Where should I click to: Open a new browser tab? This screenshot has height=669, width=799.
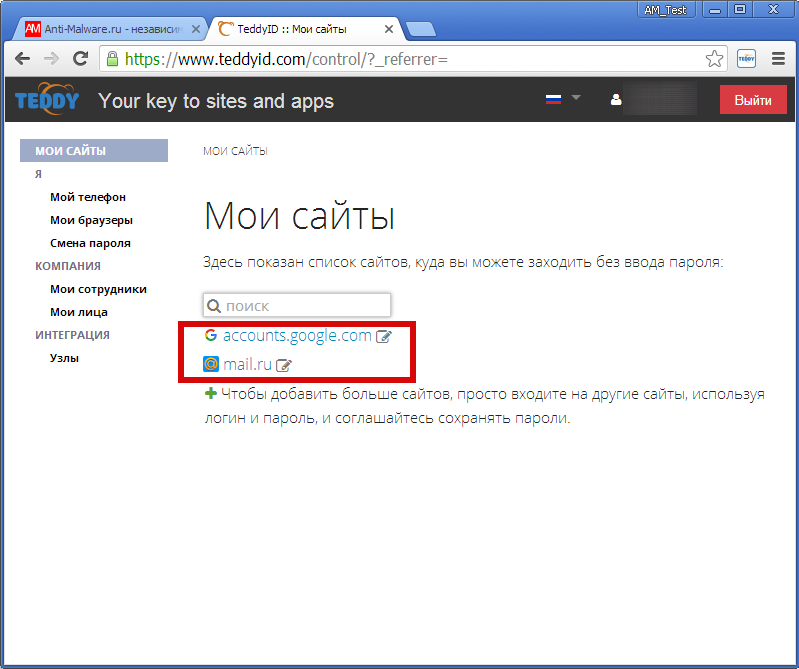point(421,30)
